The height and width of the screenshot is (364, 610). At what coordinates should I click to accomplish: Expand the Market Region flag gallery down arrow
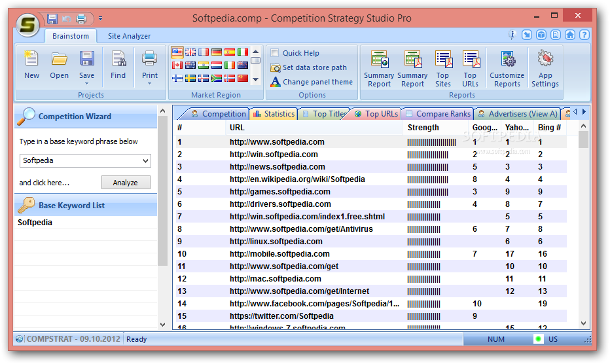[x=256, y=79]
